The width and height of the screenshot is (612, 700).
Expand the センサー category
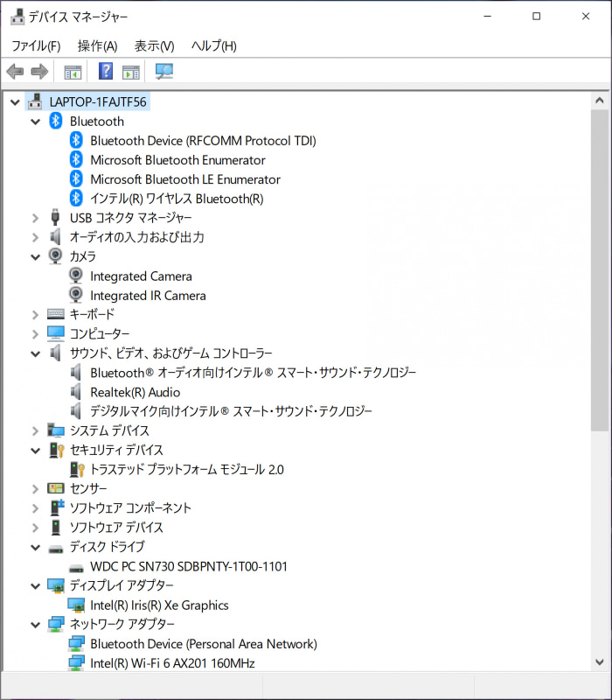35,489
